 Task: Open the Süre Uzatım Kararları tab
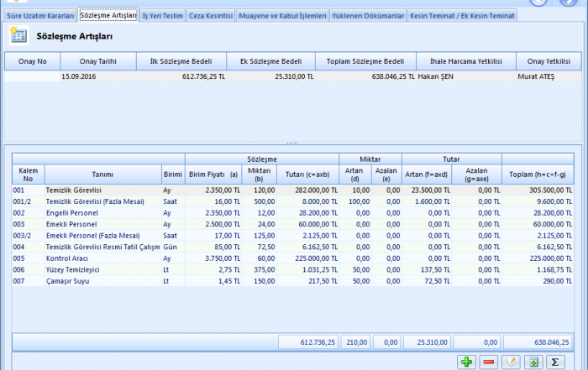click(39, 16)
